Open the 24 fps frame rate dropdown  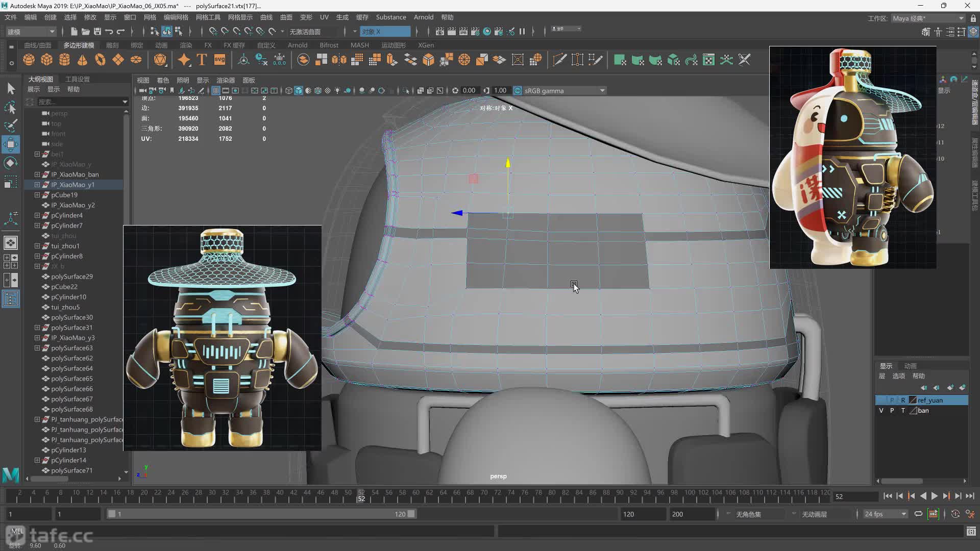coord(885,514)
